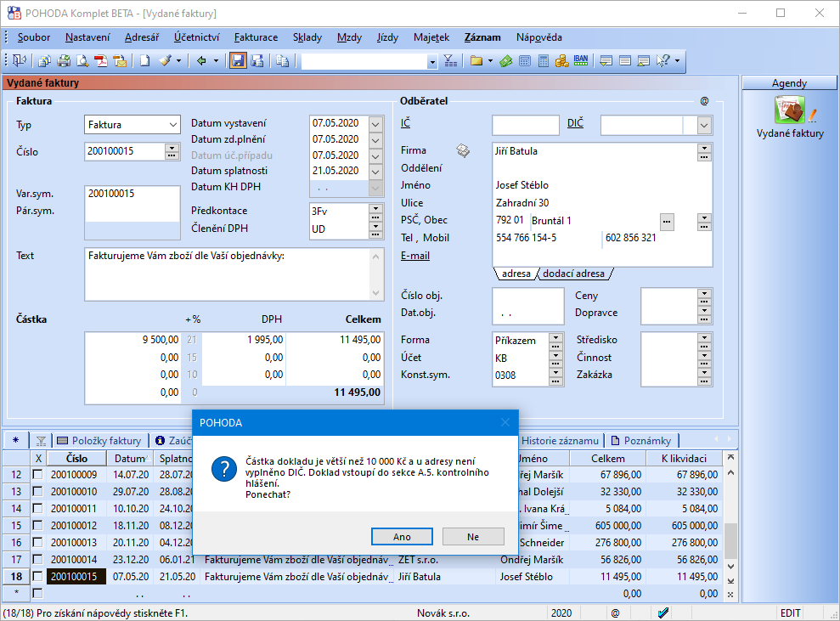Open the Vydané faktury agenda icon in Agendy panel
The image size is (840, 621).
tap(790, 110)
